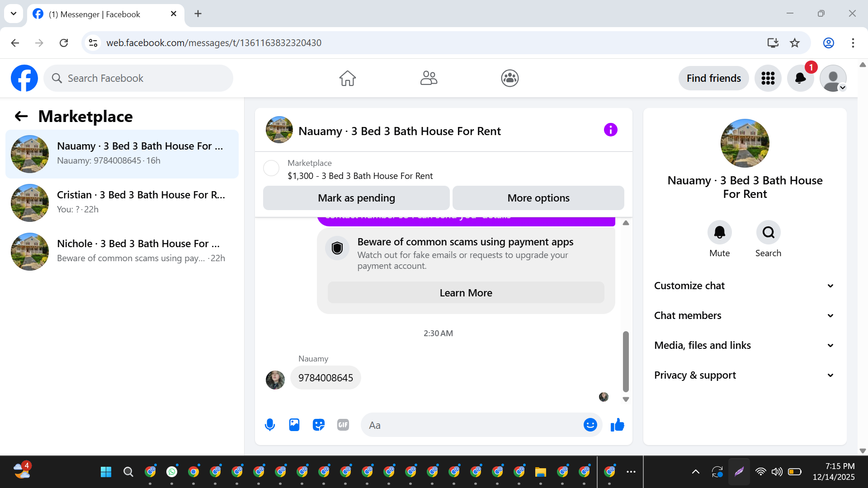This screenshot has height=488, width=868.
Task: Open the Nichole 3 Bed 3 Bath conversation
Action: (122, 251)
